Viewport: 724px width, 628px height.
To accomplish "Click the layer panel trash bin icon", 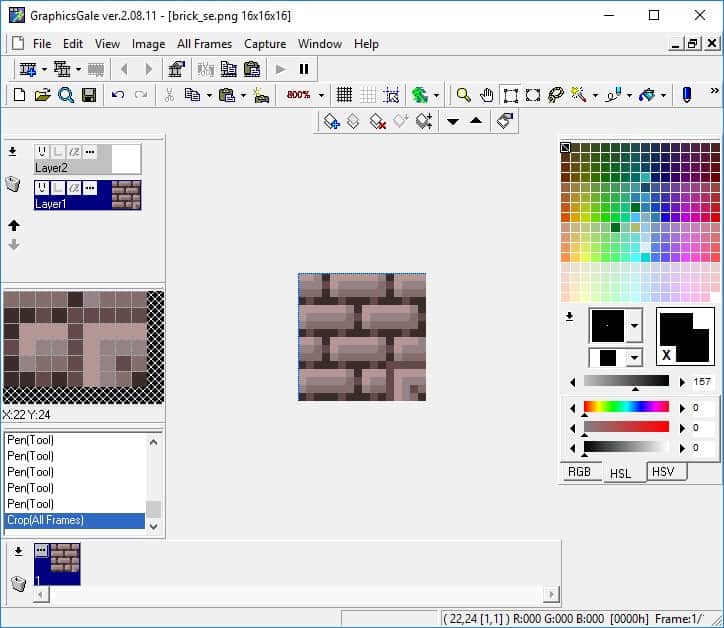I will click(13, 184).
